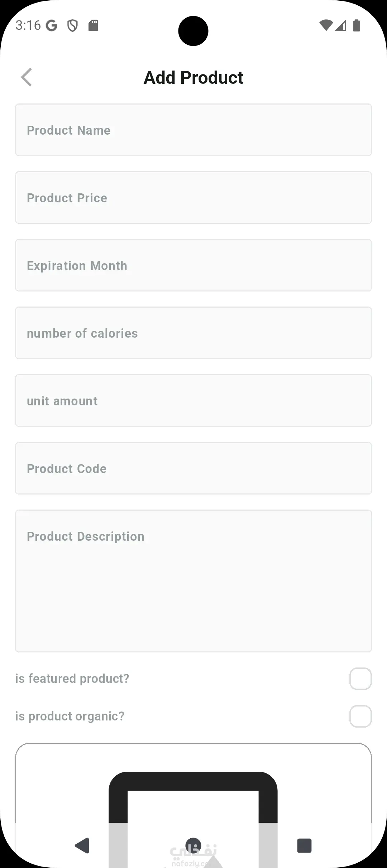387x868 pixels.
Task: Check the 'is featured product?' checkbox
Action: (360, 679)
